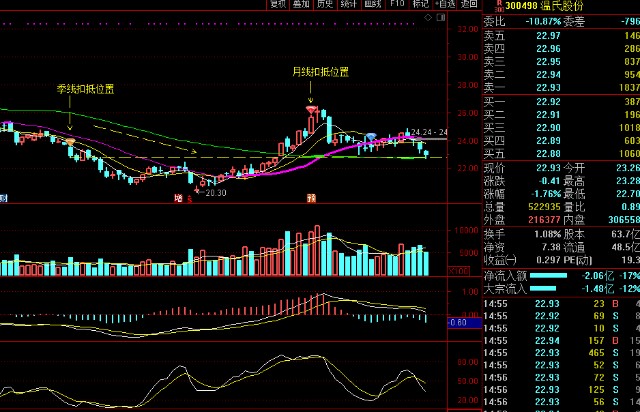Click the 大宗流入 value -1.48亿
Image resolution: width=640 pixels, height=412 pixels.
(x=598, y=289)
